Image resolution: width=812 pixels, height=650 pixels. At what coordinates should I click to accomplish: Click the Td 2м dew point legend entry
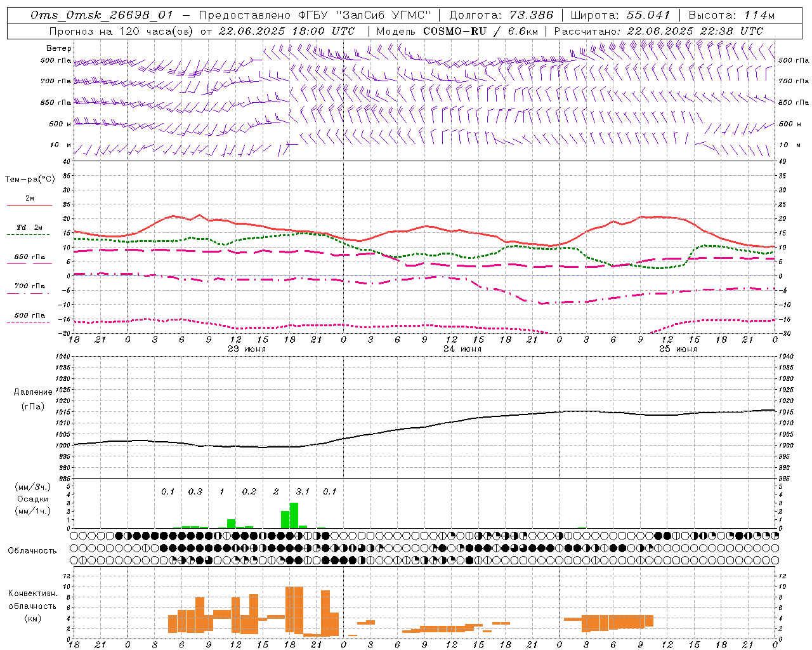pyautogui.click(x=30, y=227)
